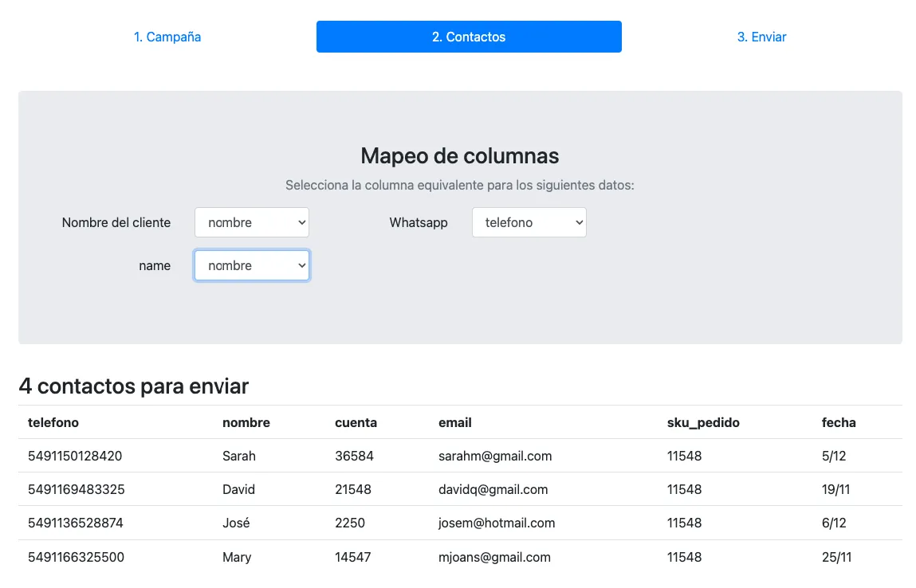Screen dimensions: 916x588
Task: Click the date 19/11 in David's row
Action: (835, 489)
